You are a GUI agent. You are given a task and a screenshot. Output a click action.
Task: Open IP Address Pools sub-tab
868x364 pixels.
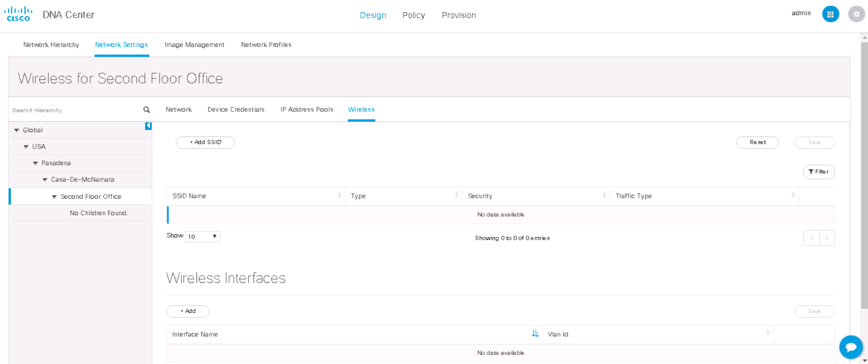coord(307,110)
